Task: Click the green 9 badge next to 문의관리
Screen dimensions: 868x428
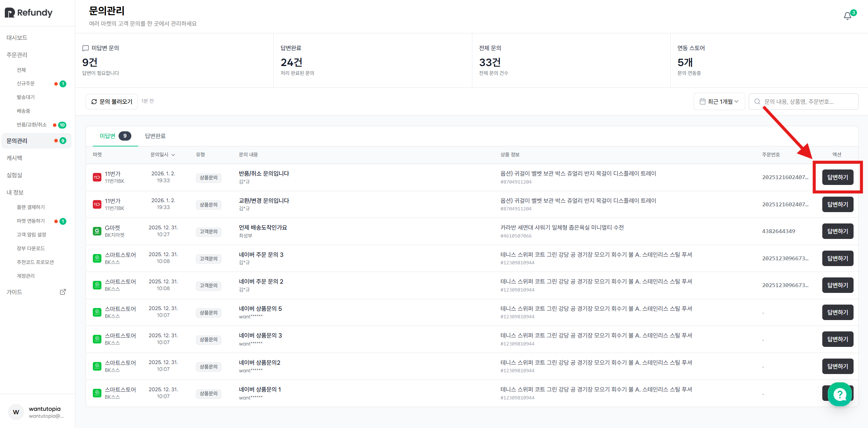Action: 63,141
